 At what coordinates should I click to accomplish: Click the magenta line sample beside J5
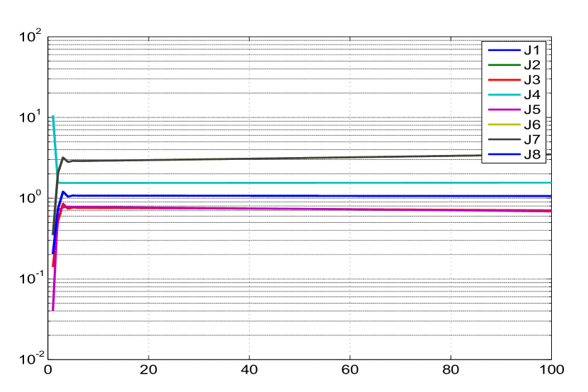click(x=504, y=110)
